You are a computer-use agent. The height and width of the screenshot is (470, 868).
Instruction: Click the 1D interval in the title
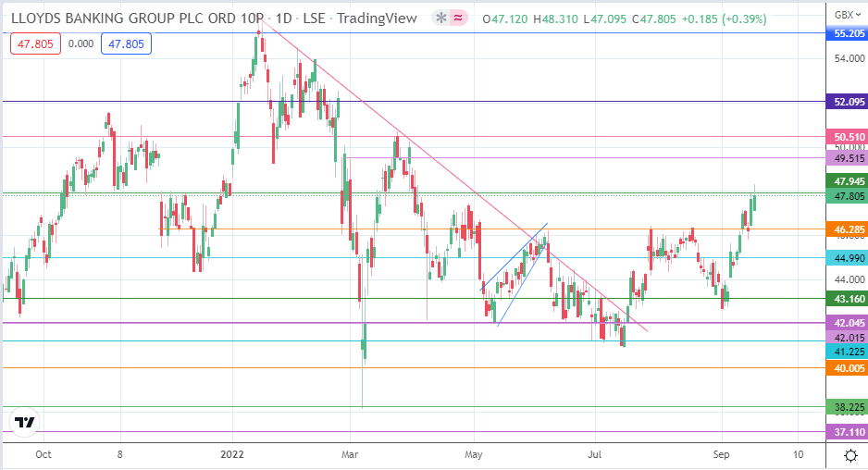283,19
